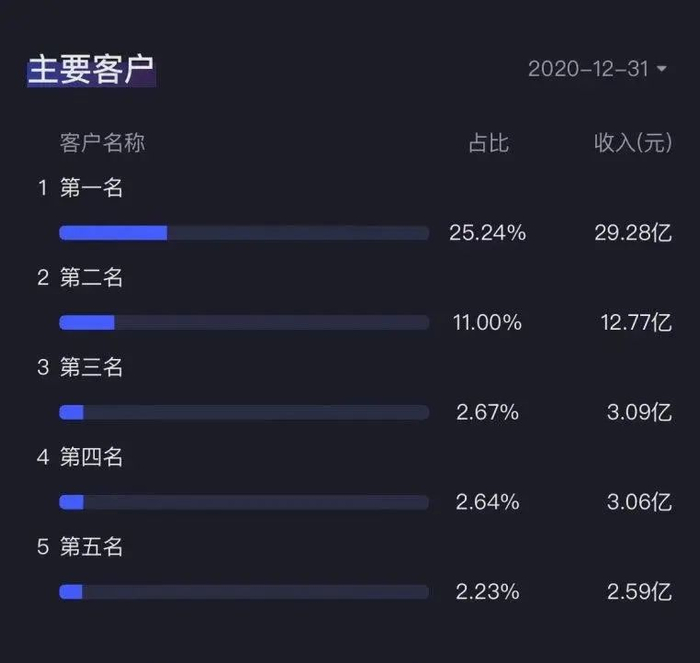
Task: Open the 2020-12-31 date dropdown
Action: 587,69
